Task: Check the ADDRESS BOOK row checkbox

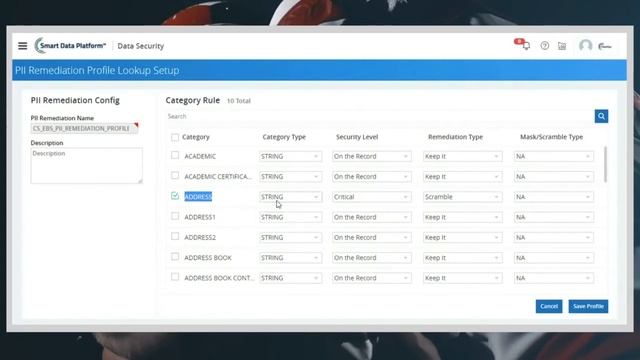Action: point(175,257)
